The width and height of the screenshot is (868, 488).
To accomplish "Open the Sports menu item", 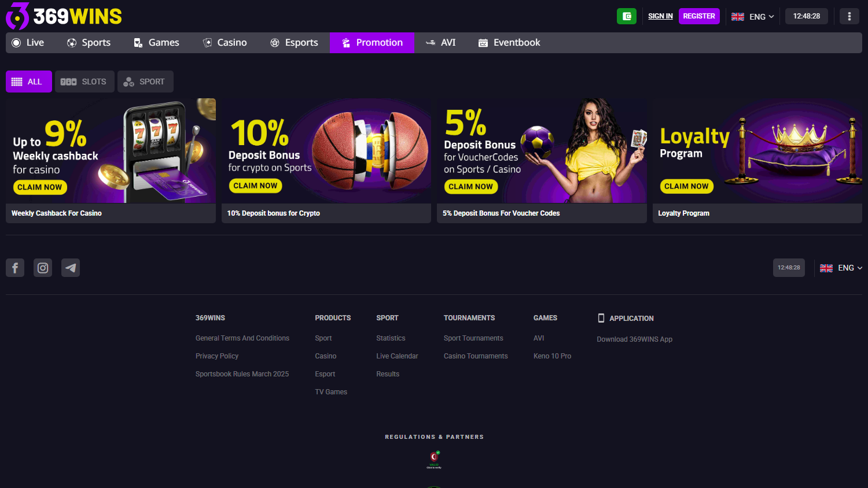I will coord(89,42).
